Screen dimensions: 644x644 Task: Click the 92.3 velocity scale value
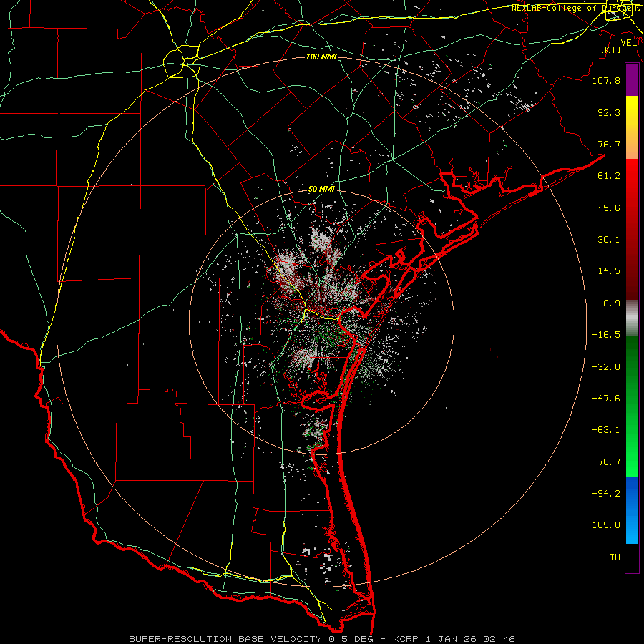coord(609,112)
